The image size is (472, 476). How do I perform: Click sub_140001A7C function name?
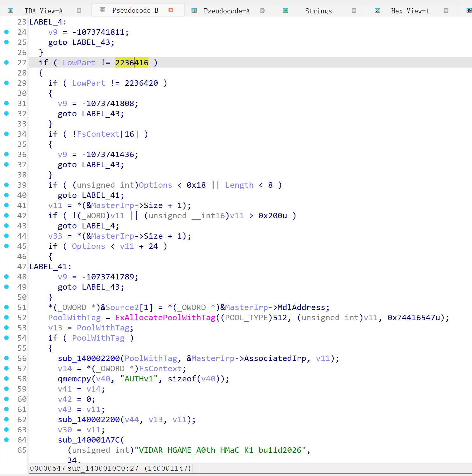pyautogui.click(x=89, y=440)
